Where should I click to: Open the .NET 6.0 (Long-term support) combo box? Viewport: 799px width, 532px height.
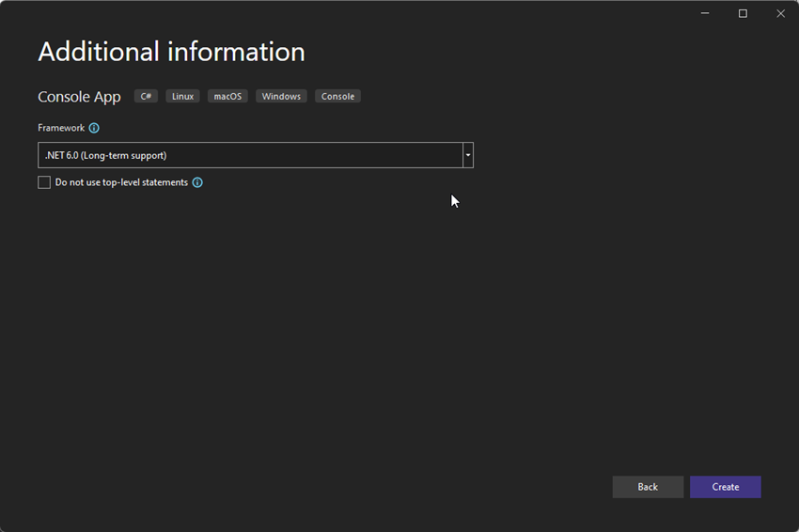click(x=250, y=155)
